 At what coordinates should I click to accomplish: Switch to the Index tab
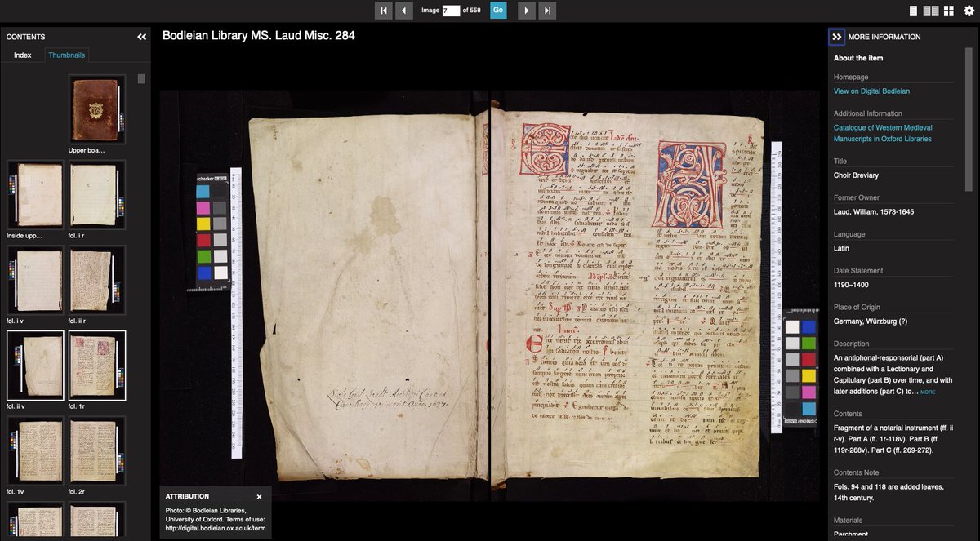[x=23, y=55]
